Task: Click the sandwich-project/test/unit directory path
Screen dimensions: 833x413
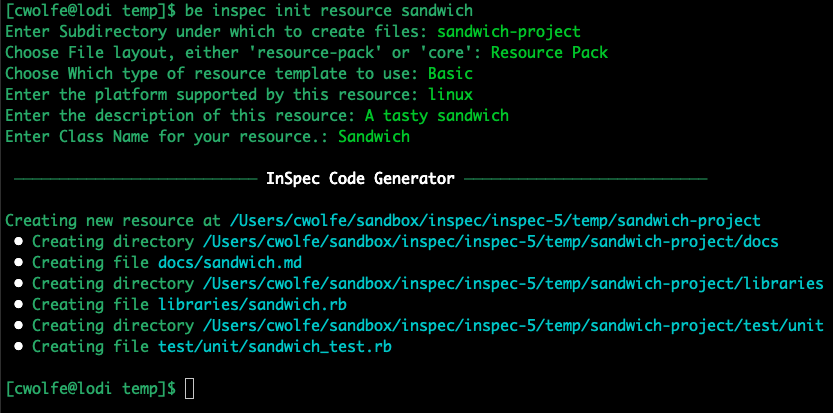Action: pyautogui.click(x=513, y=326)
